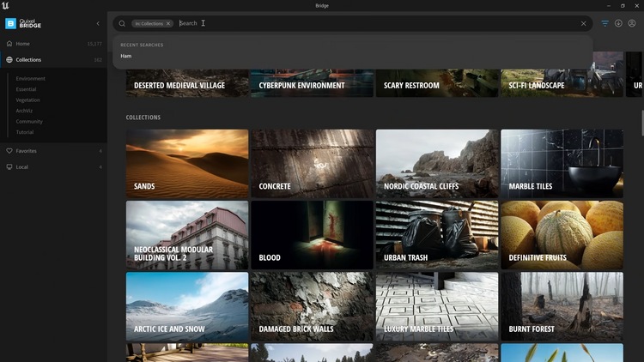Open the Arctic Ice and Snow collection

[x=187, y=306]
